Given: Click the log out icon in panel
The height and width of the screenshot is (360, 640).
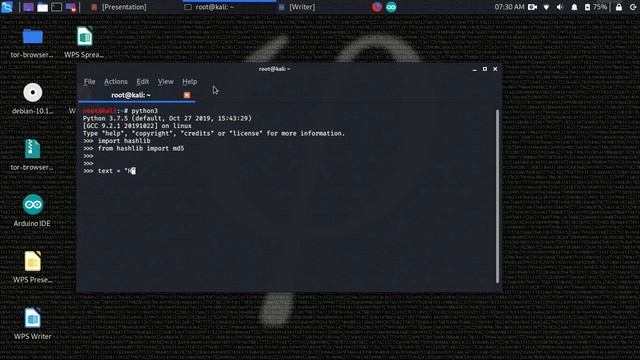Looking at the screenshot, I should tap(633, 7).
